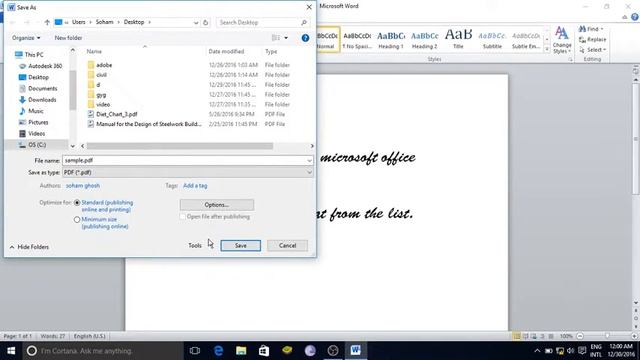Click the Save button in the Save As dialog
Screen dimensions: 640x360
click(240, 245)
